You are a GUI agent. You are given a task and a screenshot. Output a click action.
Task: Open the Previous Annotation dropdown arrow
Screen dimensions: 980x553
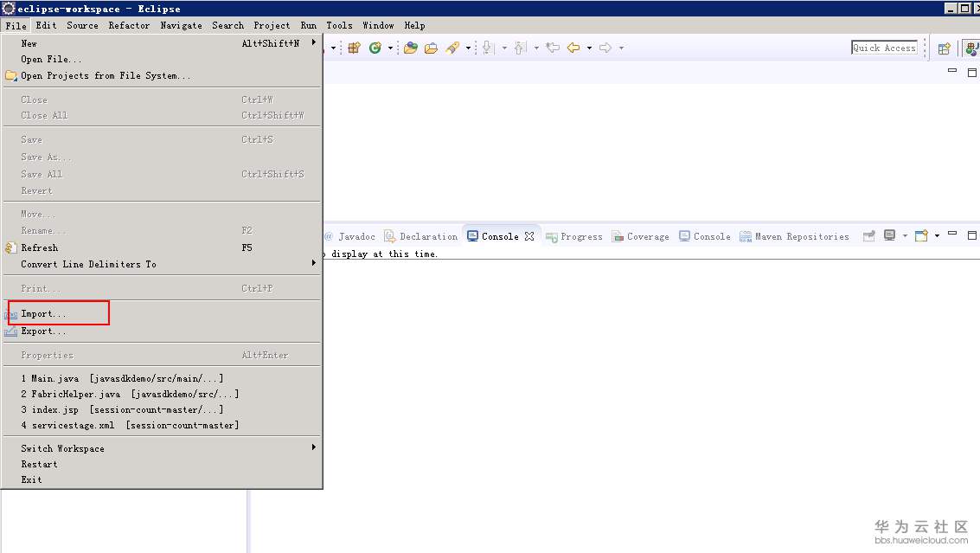coord(536,48)
